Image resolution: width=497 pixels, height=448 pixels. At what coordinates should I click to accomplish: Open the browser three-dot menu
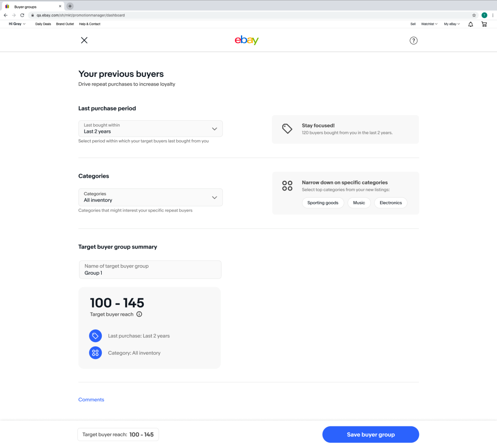493,15
